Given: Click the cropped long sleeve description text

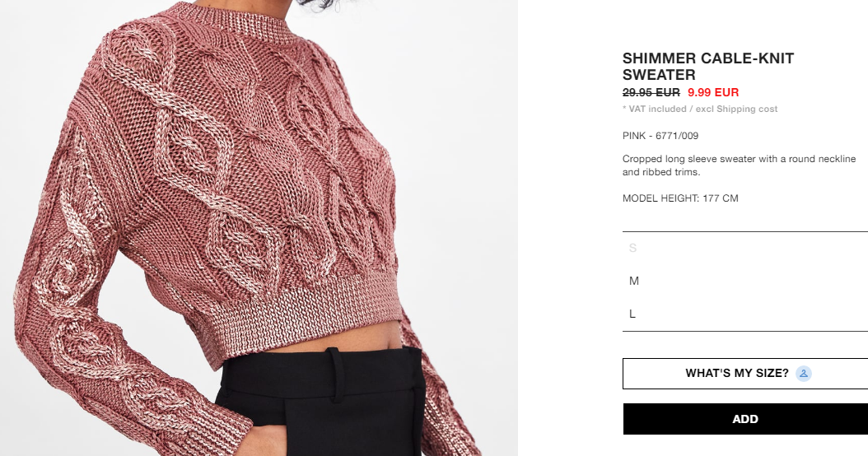Looking at the screenshot, I should pyautogui.click(x=739, y=165).
